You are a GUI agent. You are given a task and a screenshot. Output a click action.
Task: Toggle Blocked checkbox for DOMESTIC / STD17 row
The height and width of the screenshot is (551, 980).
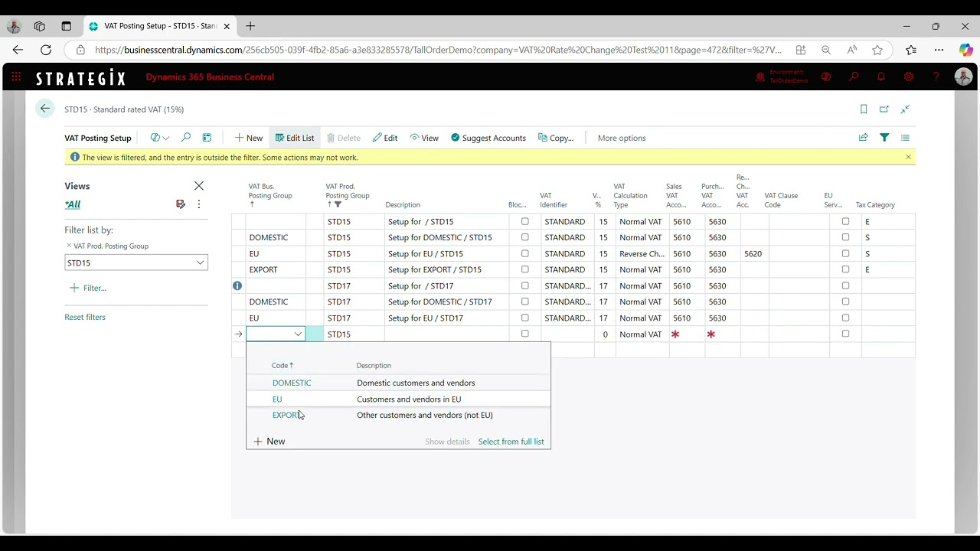pos(524,302)
